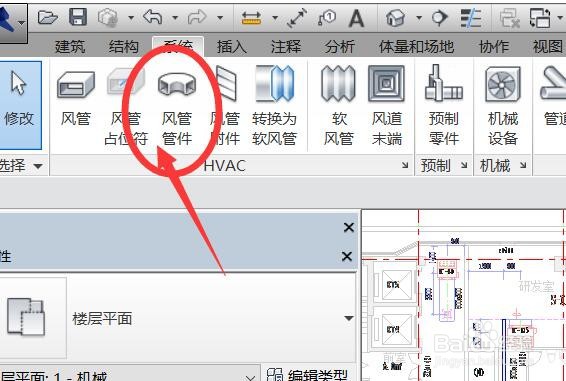Open the 结构 (Structure) ribbon tab

pyautogui.click(x=123, y=47)
